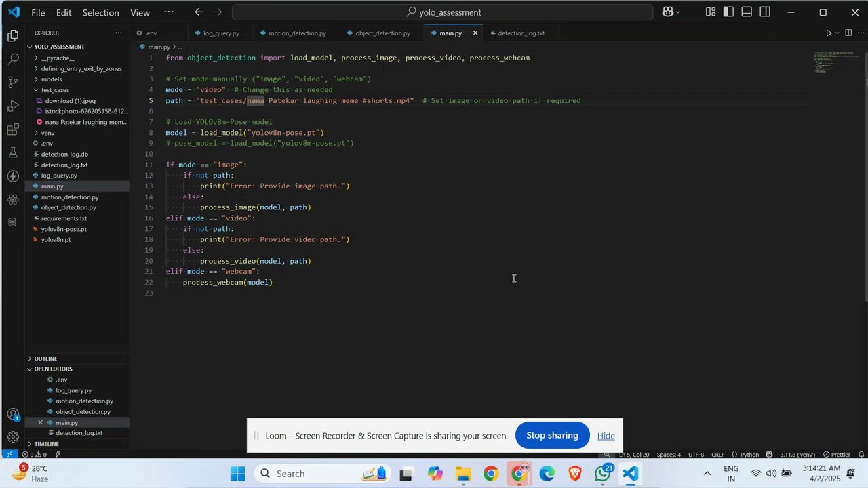Change indentation via Spaces: 4
This screenshot has height=488, width=868.
click(669, 454)
